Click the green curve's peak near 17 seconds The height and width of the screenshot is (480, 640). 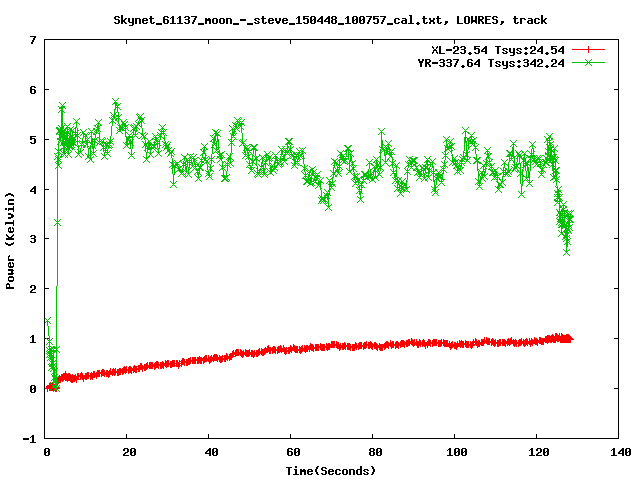[x=116, y=103]
